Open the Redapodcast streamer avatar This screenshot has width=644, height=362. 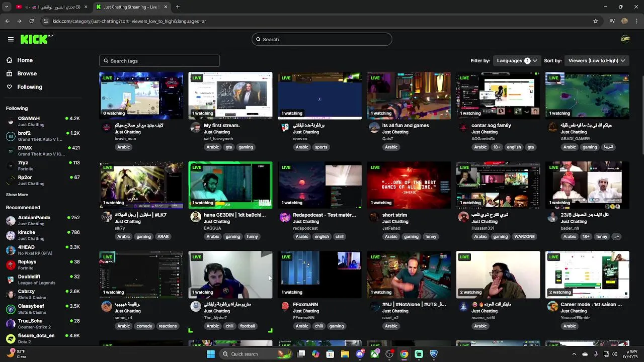tap(285, 217)
